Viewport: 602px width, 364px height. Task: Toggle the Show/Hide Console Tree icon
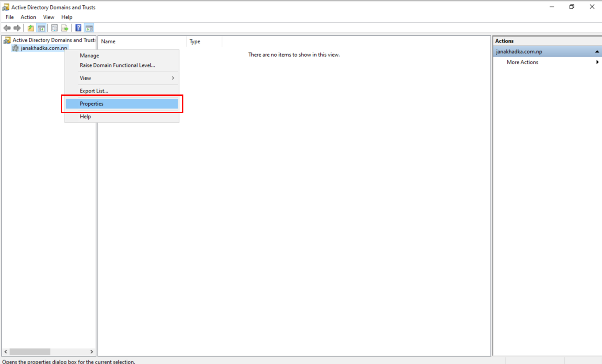point(41,28)
